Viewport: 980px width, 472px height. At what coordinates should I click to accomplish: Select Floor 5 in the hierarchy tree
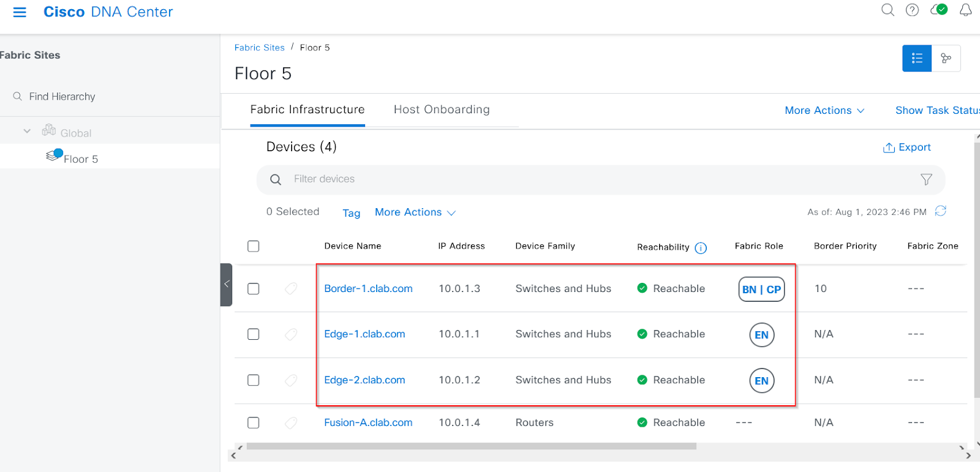click(x=81, y=159)
